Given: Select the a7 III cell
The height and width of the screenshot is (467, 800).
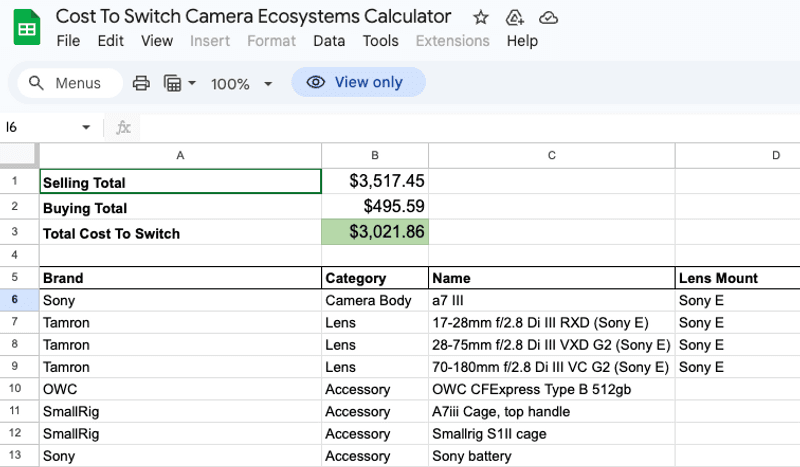Looking at the screenshot, I should tap(552, 300).
